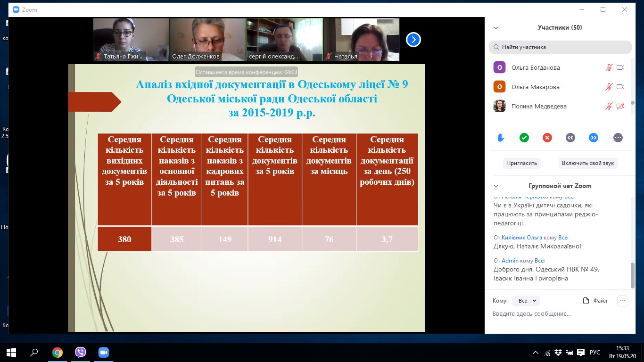The image size is (644, 362).
Task: Click camera icon for Ольга Богданова
Action: point(620,68)
